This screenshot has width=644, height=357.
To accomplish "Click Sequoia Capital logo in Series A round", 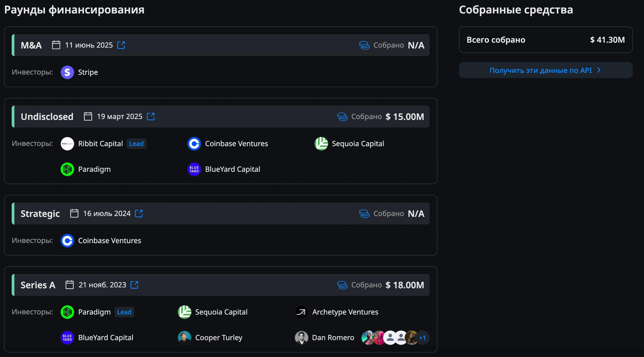I will click(184, 312).
